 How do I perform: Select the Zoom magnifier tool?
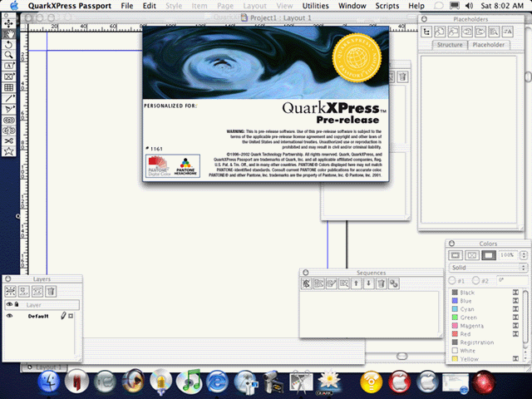pos(8,55)
